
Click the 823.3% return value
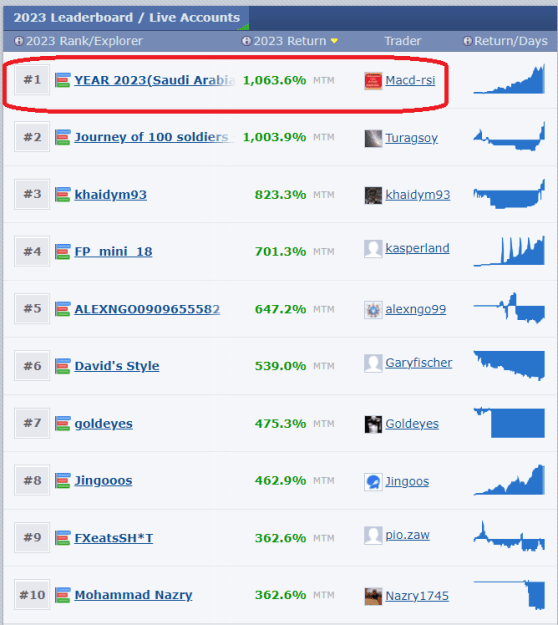[280, 195]
